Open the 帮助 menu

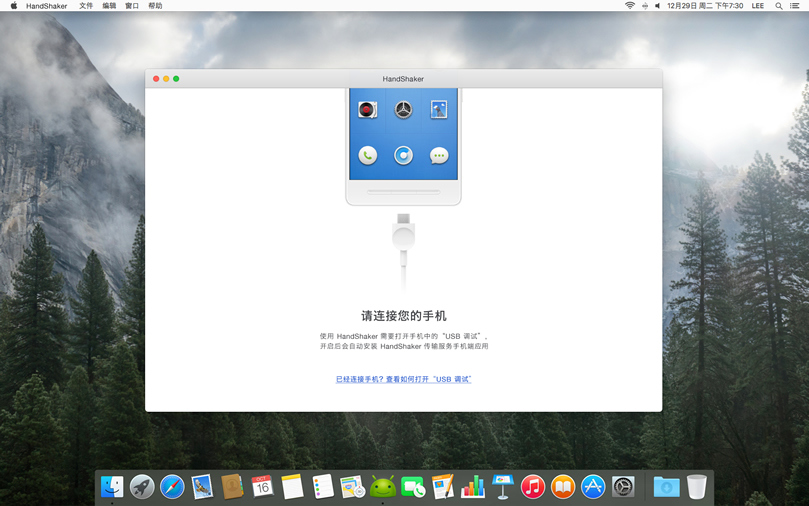tap(155, 6)
